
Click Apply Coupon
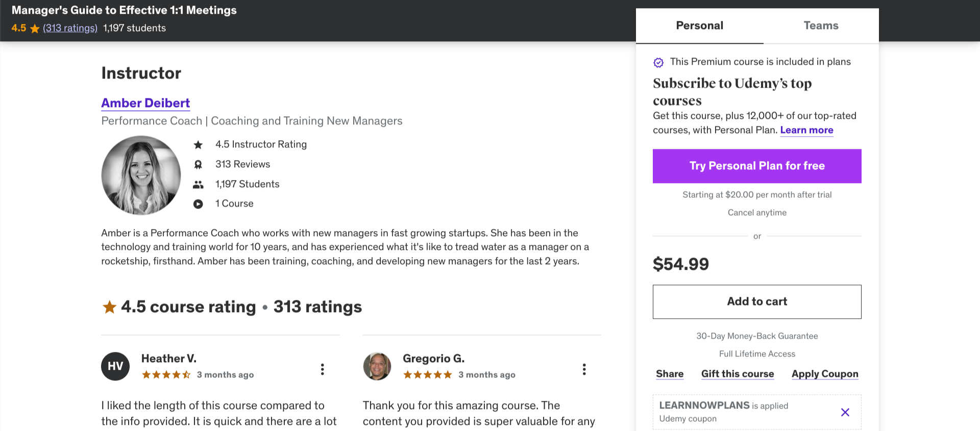[825, 374]
